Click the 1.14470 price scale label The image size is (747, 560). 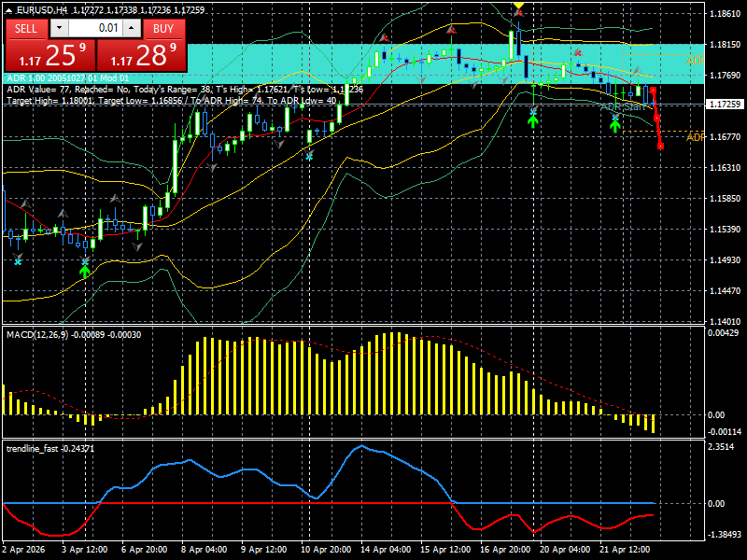(x=726, y=290)
